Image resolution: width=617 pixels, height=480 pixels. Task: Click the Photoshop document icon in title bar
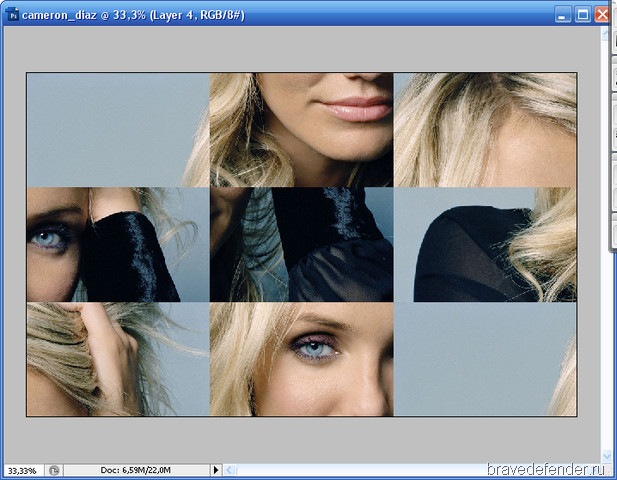[13, 15]
